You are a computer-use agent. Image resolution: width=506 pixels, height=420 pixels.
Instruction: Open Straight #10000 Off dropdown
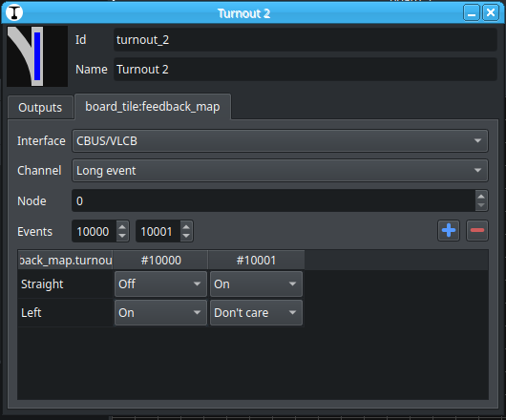(x=160, y=283)
